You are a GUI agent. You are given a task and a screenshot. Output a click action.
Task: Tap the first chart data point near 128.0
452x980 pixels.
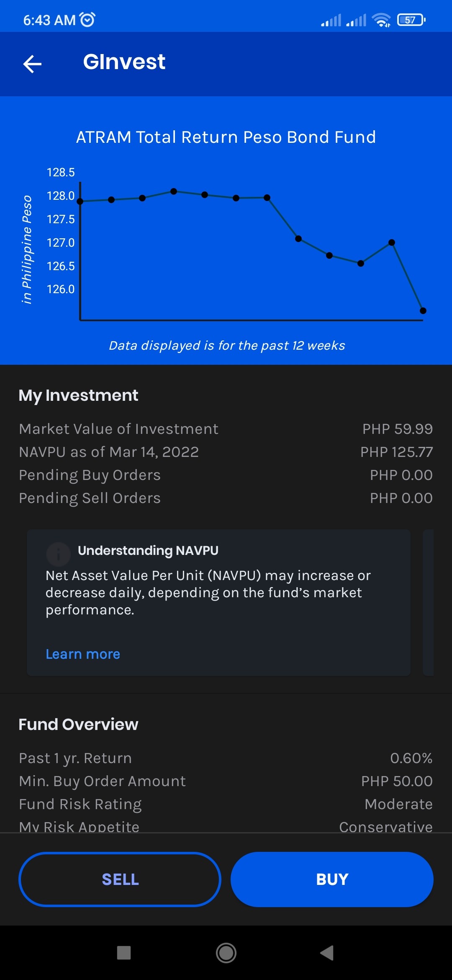(80, 201)
